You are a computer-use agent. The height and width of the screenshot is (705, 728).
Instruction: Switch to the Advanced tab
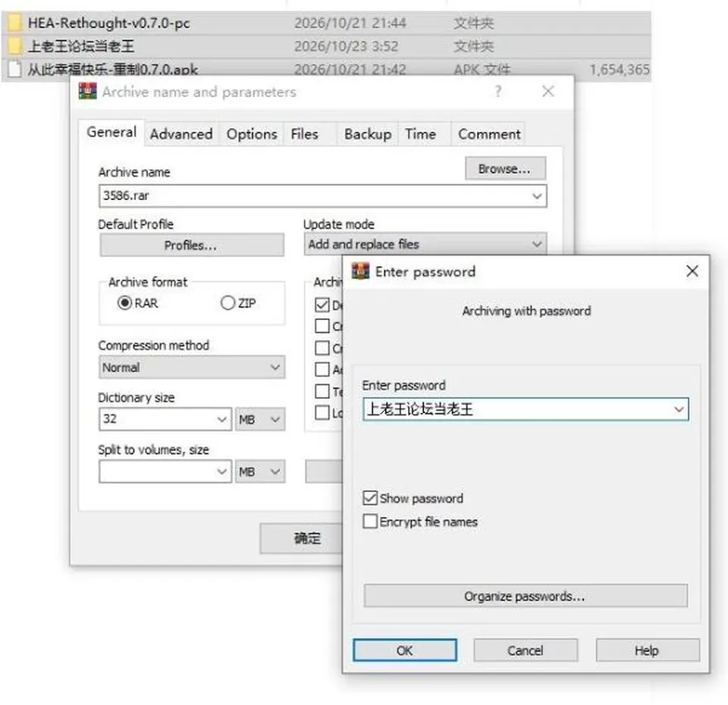[x=181, y=134]
